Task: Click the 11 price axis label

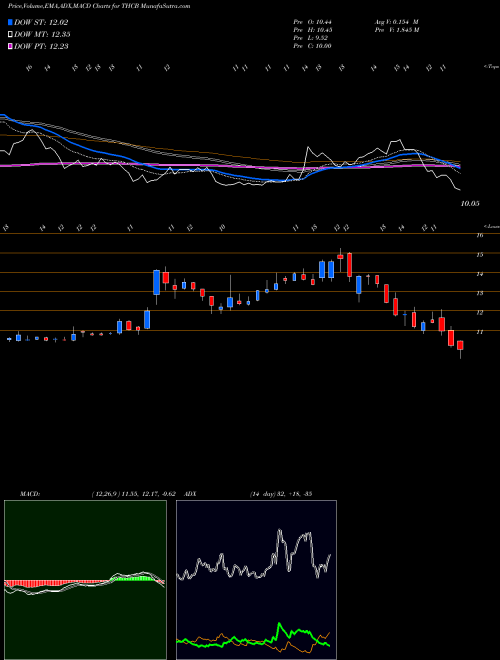Action: pos(479,332)
